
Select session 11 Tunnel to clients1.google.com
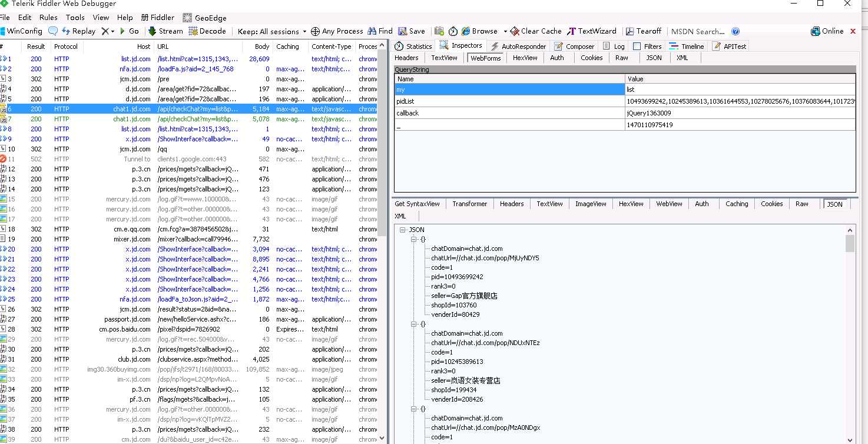click(x=188, y=159)
